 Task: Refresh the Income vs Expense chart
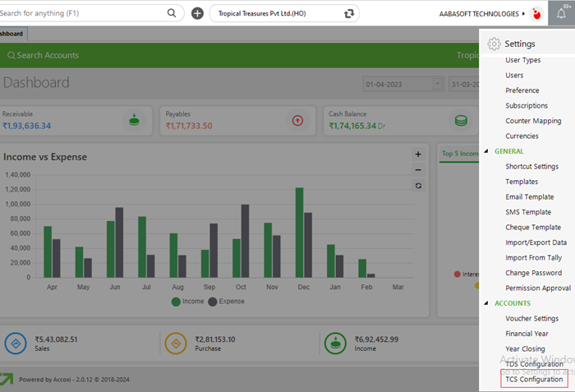click(418, 186)
